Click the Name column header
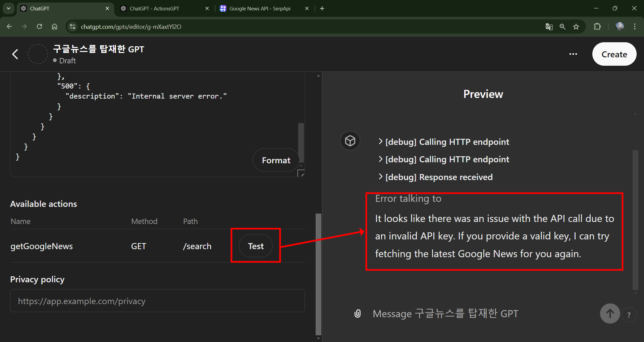The image size is (644, 342). tap(20, 221)
